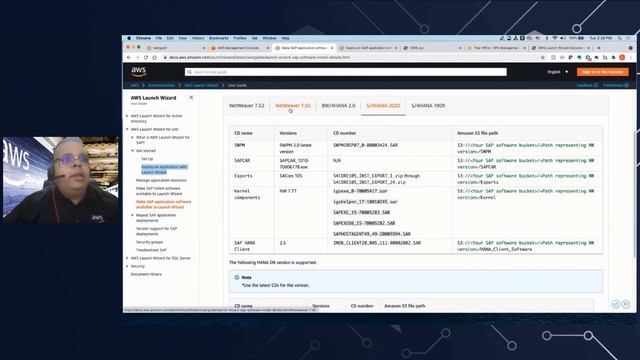
Task: Close the AWS Launch Wizard sidebar panel
Action: click(191, 98)
